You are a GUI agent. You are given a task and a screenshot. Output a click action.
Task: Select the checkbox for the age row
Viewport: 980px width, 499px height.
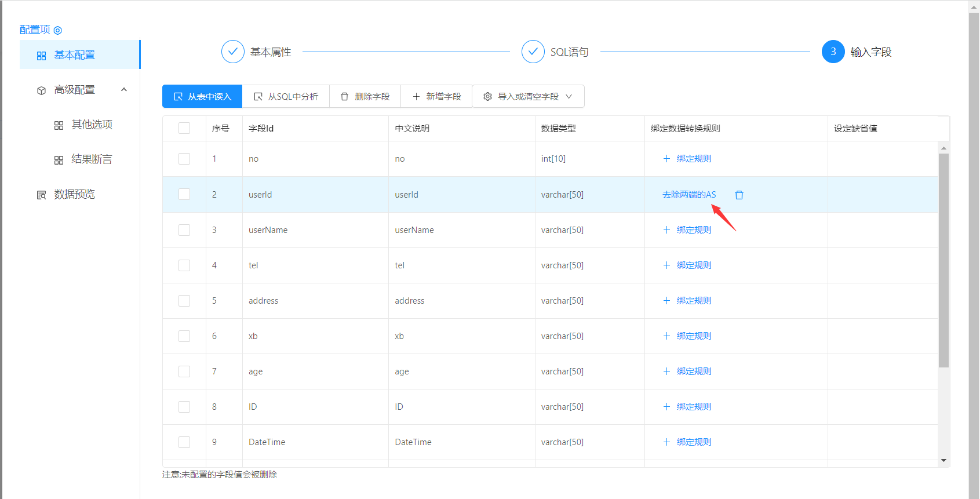click(x=184, y=371)
